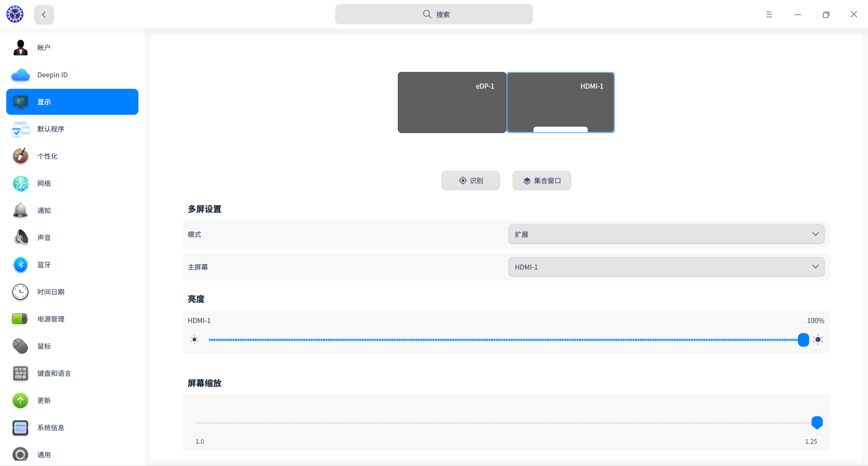This screenshot has width=868, height=466.
Task: Open 蓝牙 Bluetooth icon
Action: pos(20,265)
